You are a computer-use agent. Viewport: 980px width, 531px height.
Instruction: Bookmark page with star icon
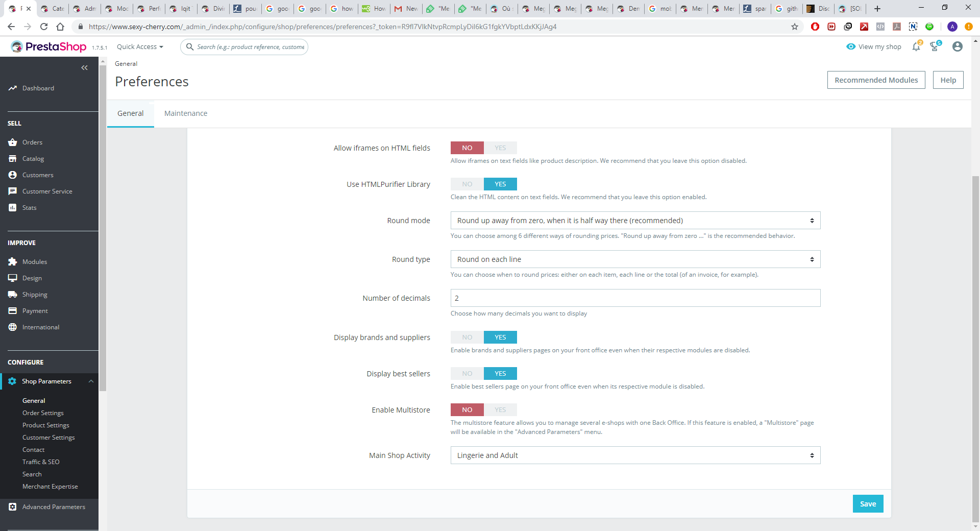(x=795, y=27)
